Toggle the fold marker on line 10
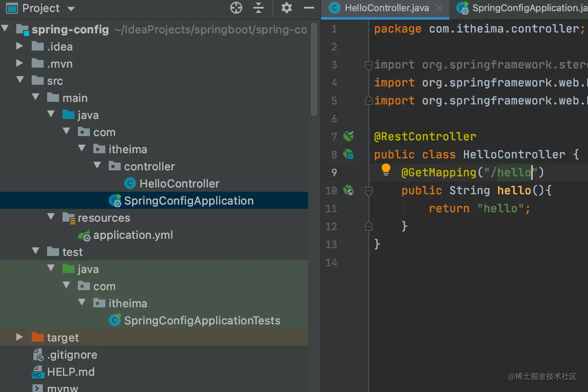The width and height of the screenshot is (588, 392). [x=368, y=191]
